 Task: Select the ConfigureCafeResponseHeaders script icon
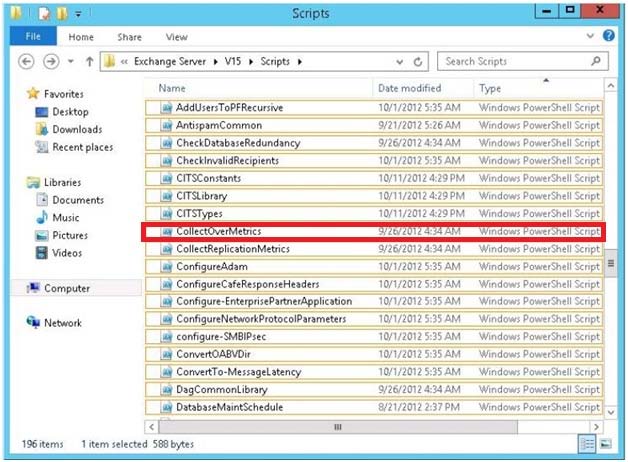167,284
